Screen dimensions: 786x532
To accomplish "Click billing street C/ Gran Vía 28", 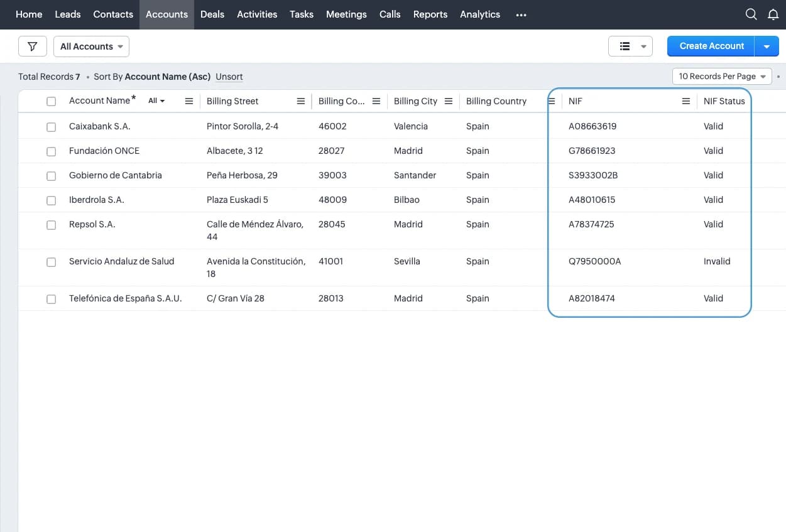I will tap(236, 298).
